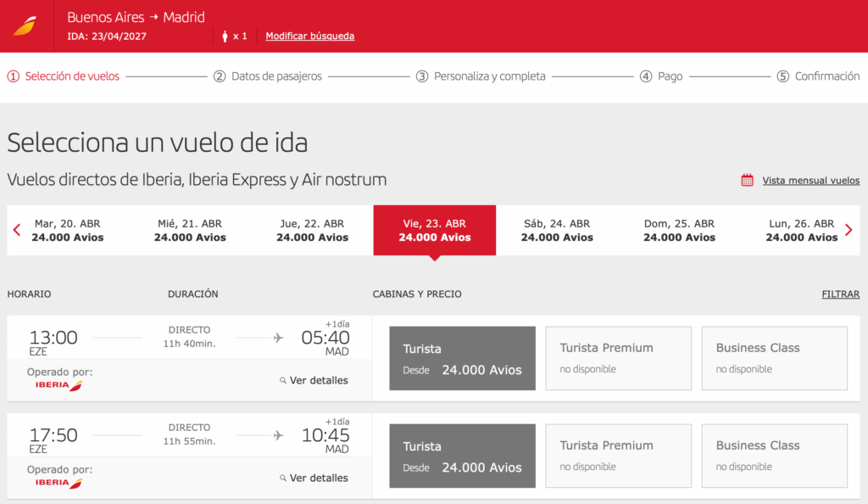Click the CABINAS Y PRECIO column header
This screenshot has width=868, height=504.
pyautogui.click(x=417, y=294)
